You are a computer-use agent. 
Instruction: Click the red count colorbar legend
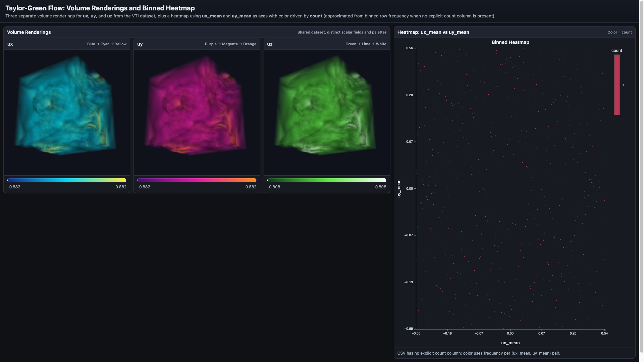(x=617, y=85)
